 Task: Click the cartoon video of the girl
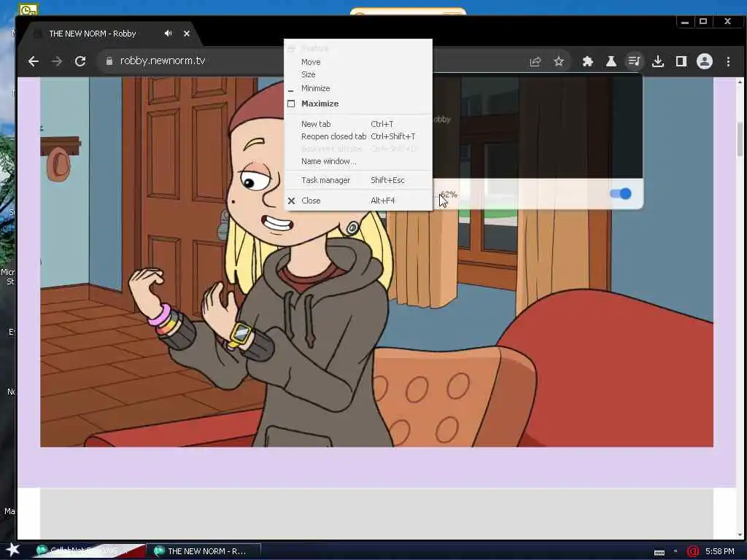(x=376, y=262)
